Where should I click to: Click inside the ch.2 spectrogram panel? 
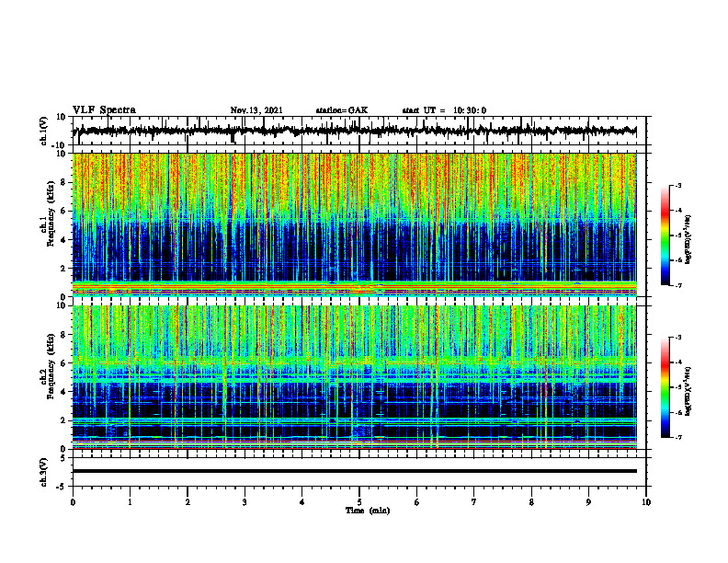point(354,377)
